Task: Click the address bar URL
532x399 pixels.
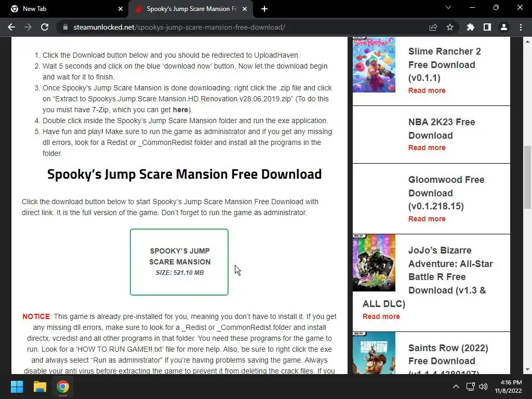Action: [179, 27]
